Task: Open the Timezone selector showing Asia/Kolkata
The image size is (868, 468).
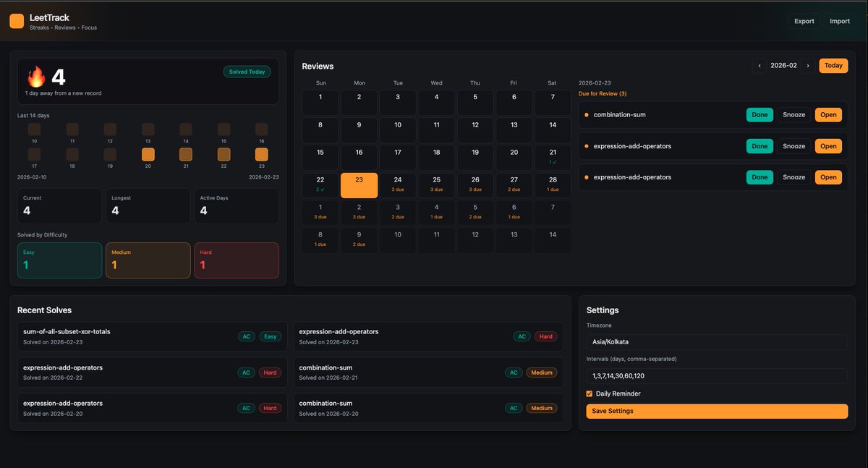Action: pos(716,341)
